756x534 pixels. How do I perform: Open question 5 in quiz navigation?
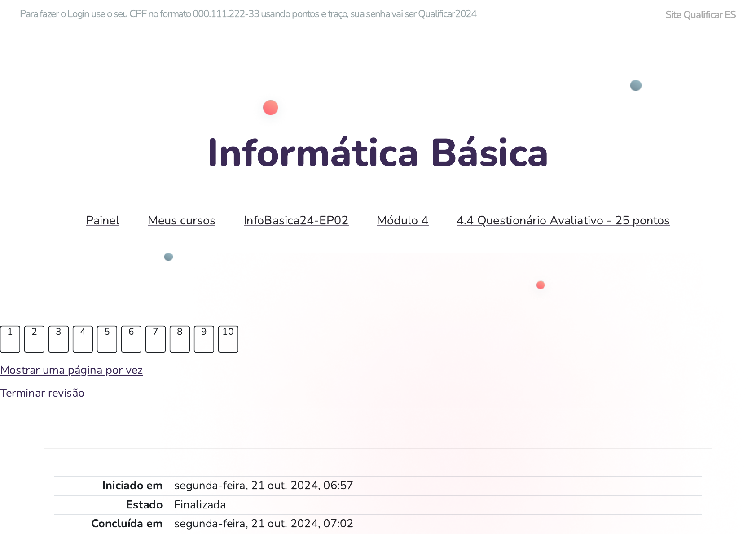pyautogui.click(x=107, y=339)
